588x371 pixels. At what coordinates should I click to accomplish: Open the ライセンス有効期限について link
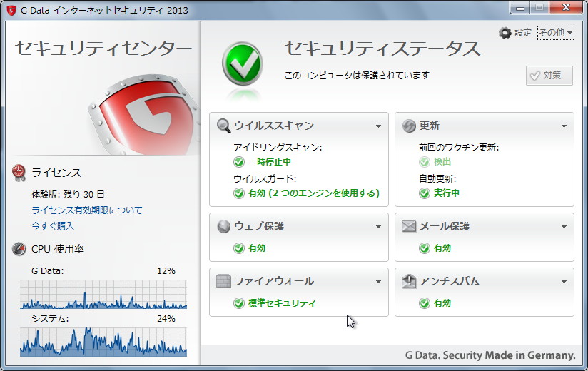point(87,210)
